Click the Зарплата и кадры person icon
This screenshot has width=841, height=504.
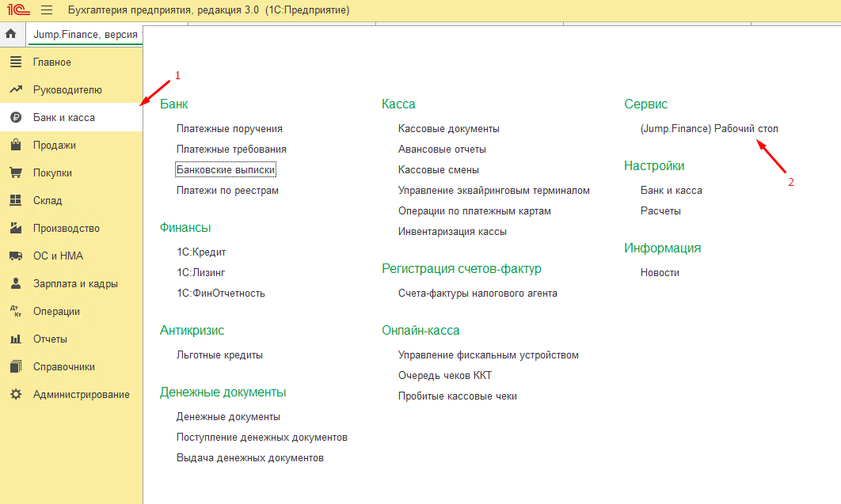pyautogui.click(x=15, y=284)
